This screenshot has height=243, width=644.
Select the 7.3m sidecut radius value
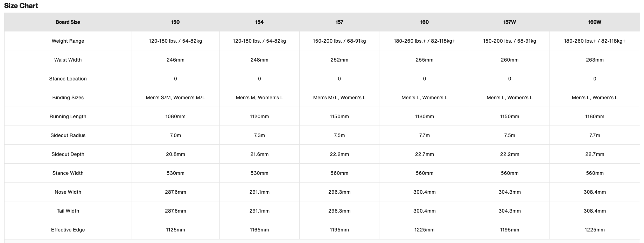pos(259,135)
